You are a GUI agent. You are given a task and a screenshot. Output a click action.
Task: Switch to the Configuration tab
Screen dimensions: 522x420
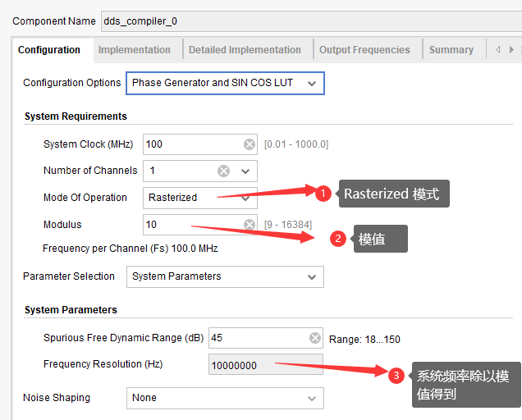click(49, 50)
